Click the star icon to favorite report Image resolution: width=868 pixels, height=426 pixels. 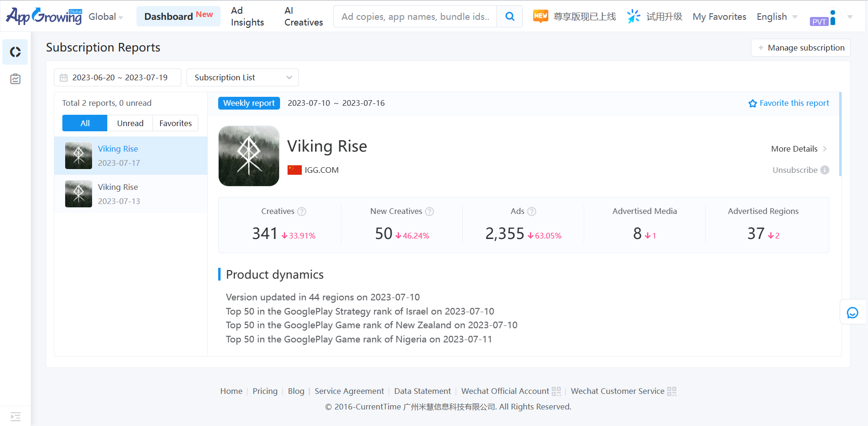753,103
